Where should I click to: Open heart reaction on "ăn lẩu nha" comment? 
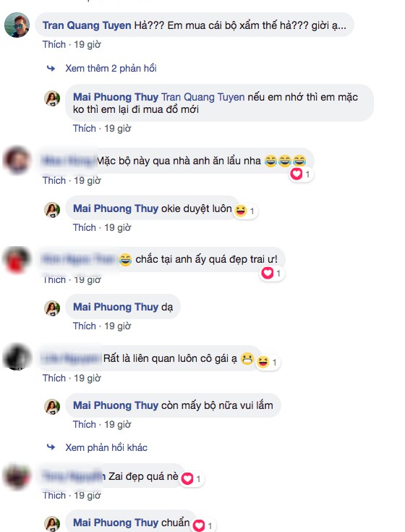click(297, 174)
